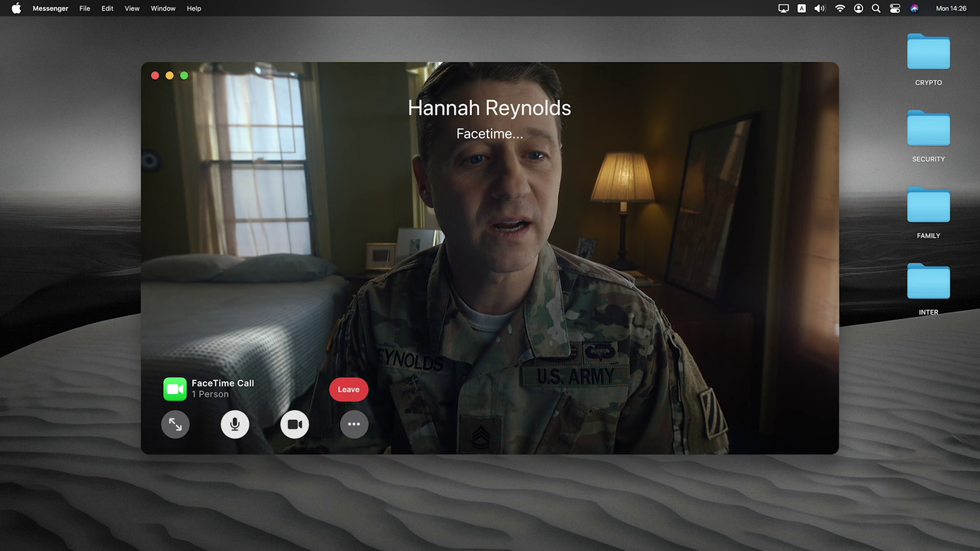Open Control Center in menu bar
The image size is (980, 551).
895,8
